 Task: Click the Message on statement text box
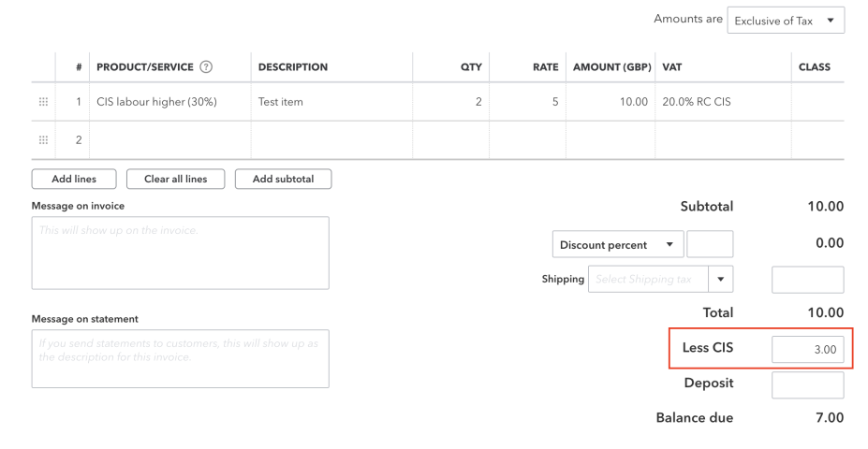[x=181, y=359]
